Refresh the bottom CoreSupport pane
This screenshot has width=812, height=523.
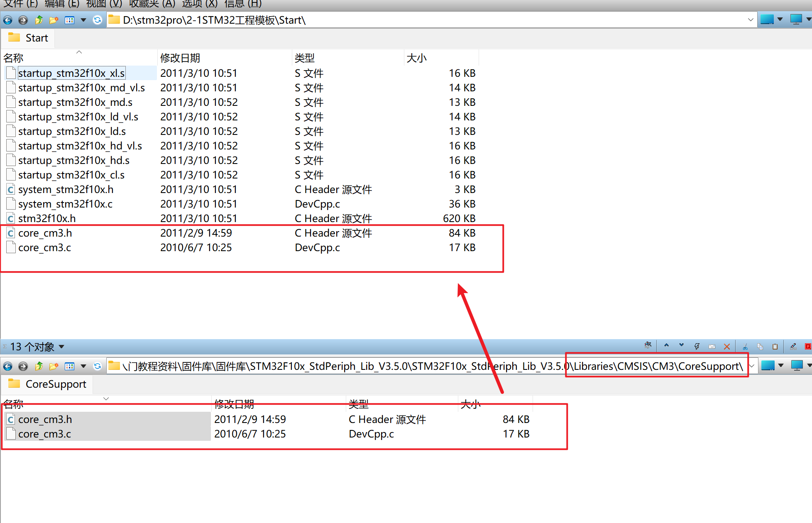coord(97,366)
